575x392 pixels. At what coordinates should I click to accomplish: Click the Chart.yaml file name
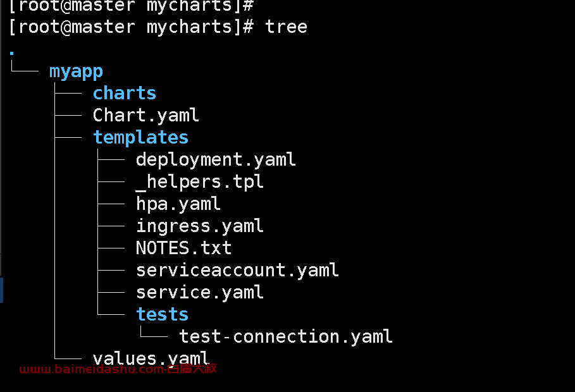[145, 116]
